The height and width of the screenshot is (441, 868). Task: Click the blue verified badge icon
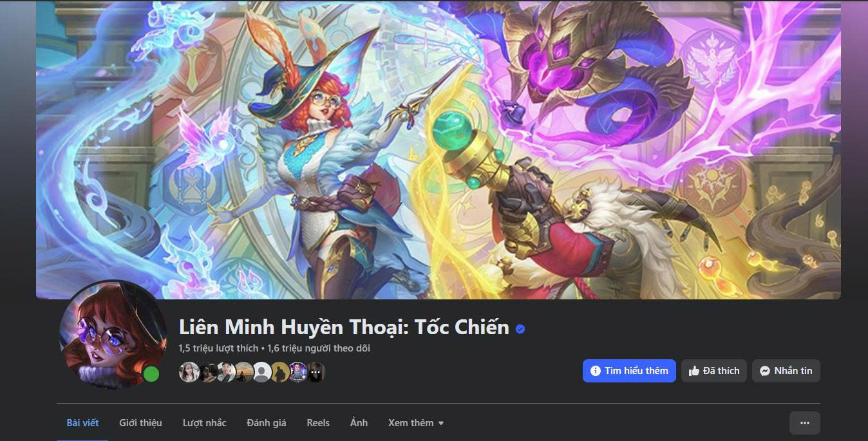[x=520, y=329]
